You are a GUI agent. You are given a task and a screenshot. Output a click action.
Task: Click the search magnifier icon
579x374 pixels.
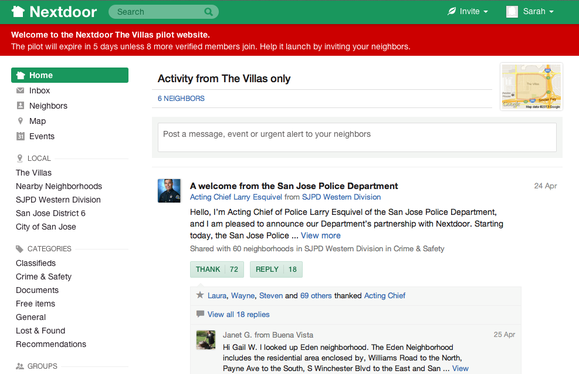(x=208, y=12)
